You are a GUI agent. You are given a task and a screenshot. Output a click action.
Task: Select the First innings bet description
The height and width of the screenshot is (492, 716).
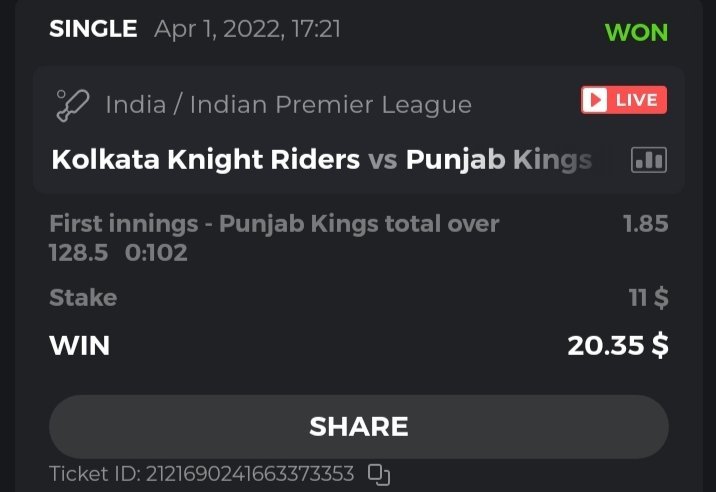(273, 238)
